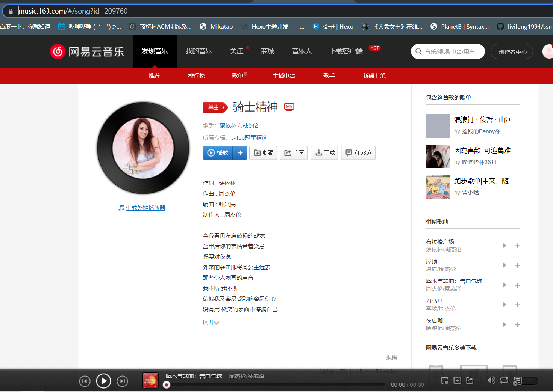Add 刀马旦 to playlist with plus
Image resolution: width=553 pixels, height=392 pixels.
tap(518, 305)
